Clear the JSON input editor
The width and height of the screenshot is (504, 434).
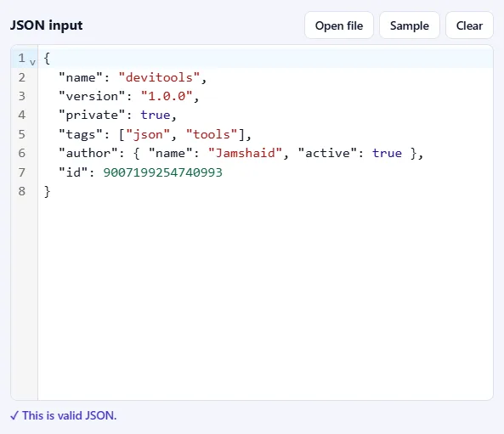coord(469,25)
